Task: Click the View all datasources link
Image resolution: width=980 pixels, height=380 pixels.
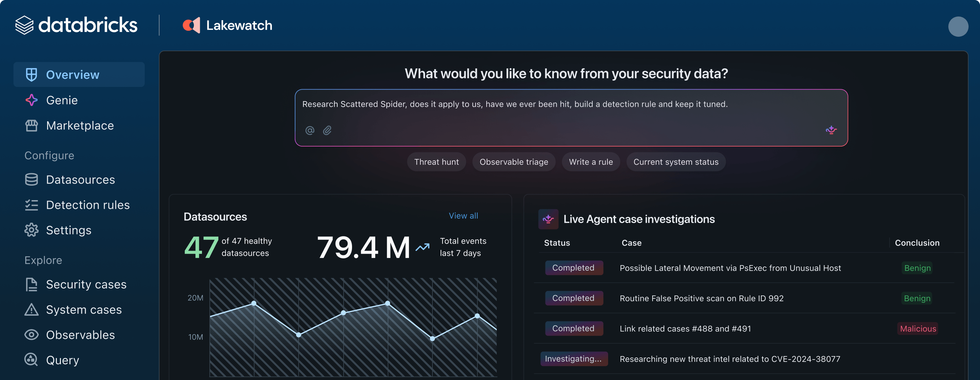Action: (463, 216)
